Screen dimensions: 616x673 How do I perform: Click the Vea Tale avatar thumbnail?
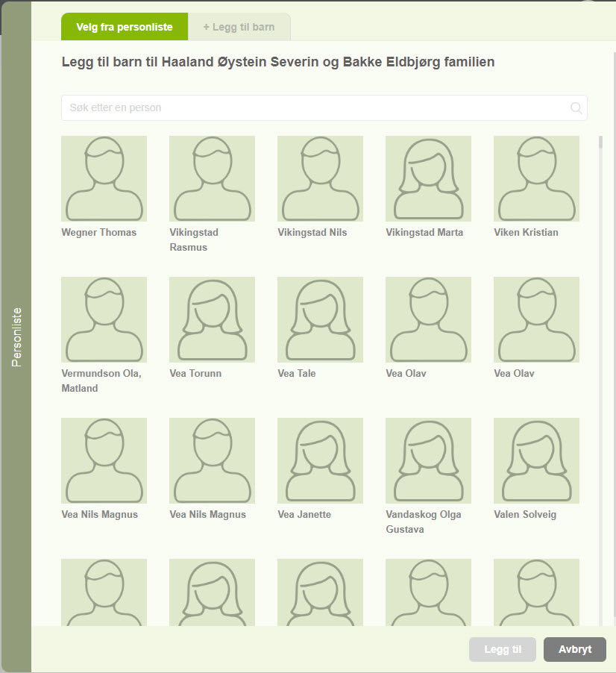(320, 319)
